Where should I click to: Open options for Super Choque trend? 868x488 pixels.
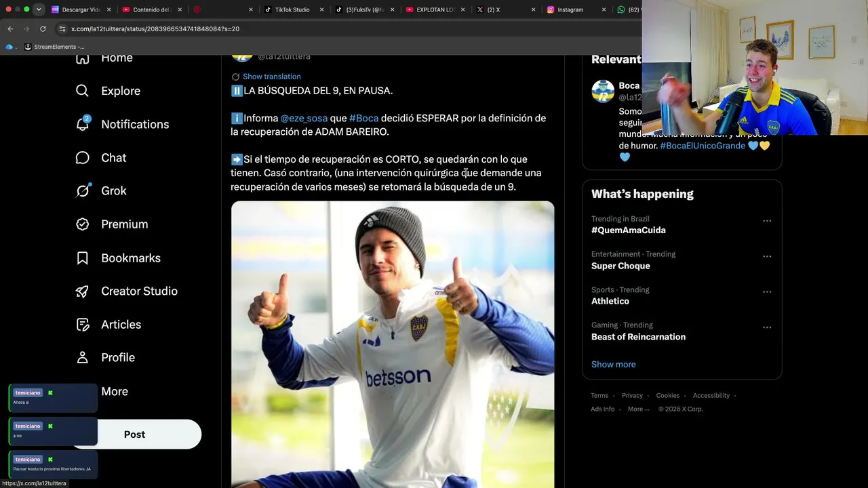(767, 256)
